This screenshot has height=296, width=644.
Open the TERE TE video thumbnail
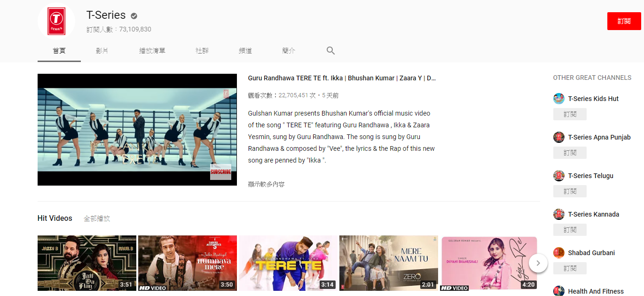coord(288,263)
